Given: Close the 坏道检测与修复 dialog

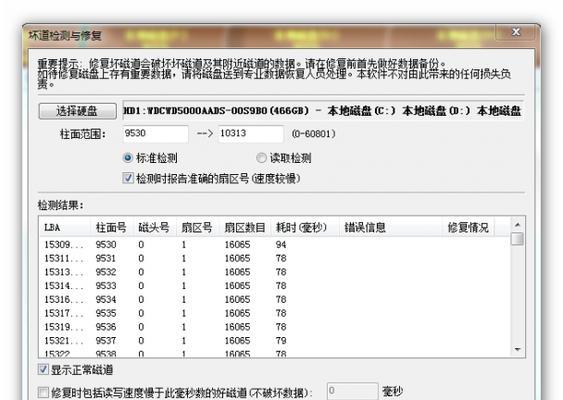Looking at the screenshot, I should tap(516, 32).
